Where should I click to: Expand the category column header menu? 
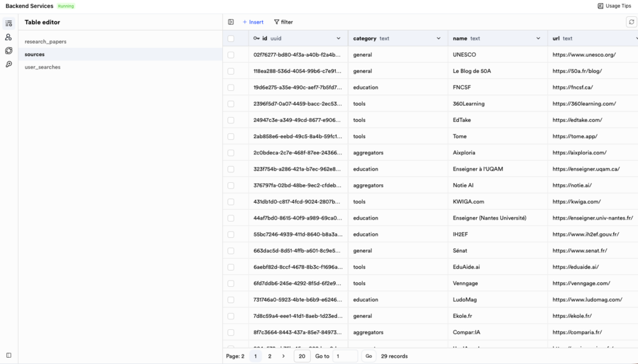coord(439,39)
